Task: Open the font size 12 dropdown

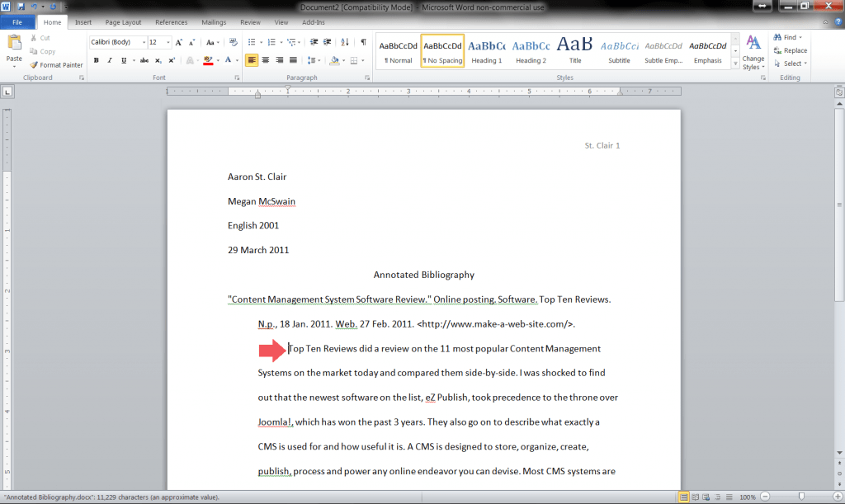Action: 168,42
